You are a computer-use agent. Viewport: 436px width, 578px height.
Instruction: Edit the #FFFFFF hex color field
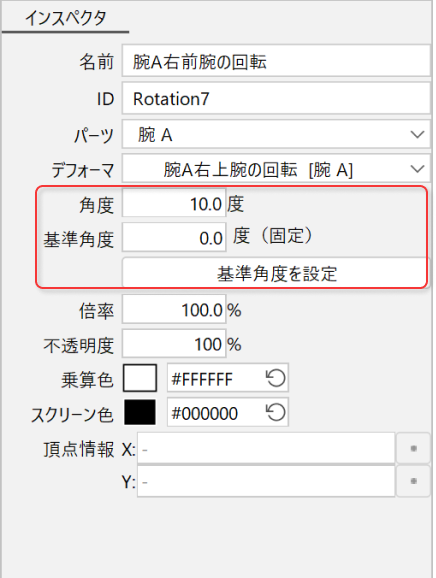216,378
